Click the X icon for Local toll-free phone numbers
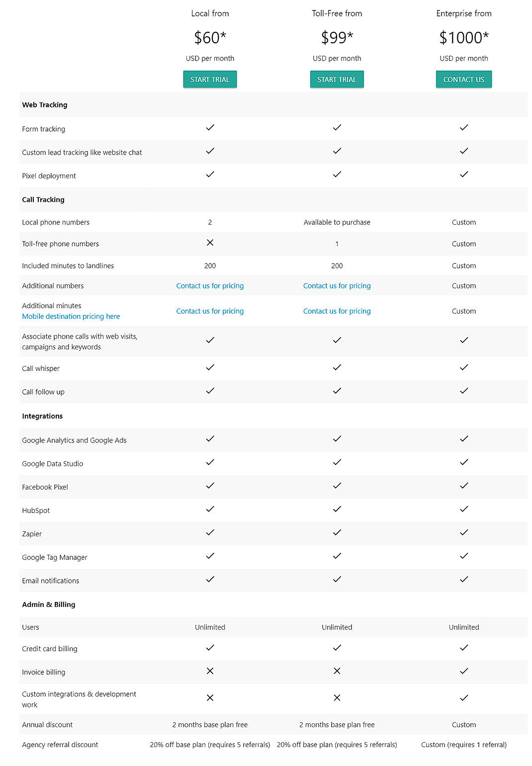The image size is (532, 766). coord(210,243)
